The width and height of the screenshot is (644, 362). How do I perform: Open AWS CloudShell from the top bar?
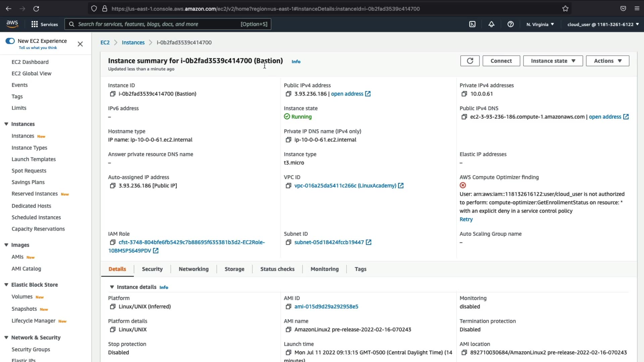coord(472,24)
